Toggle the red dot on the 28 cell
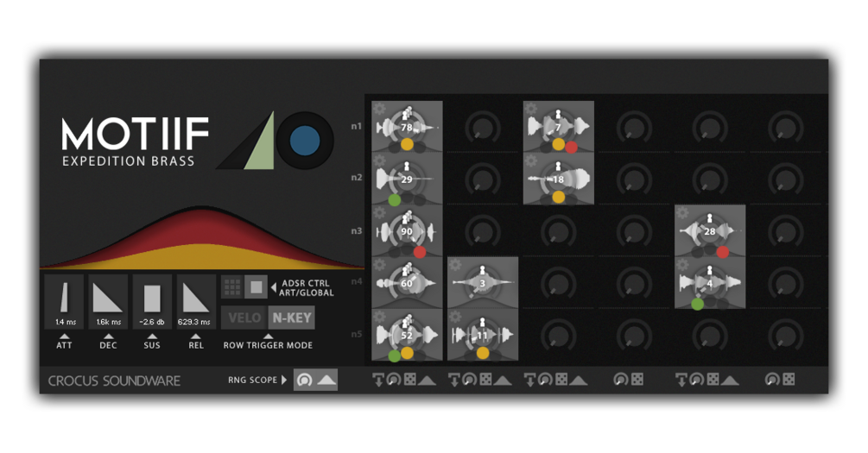 click(x=722, y=252)
